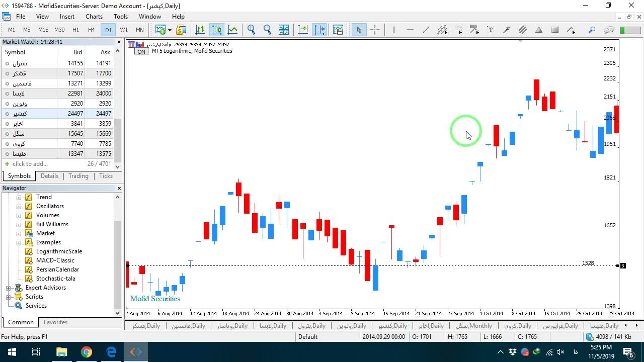Open the dropdown arrow beside New Chart
The height and width of the screenshot is (362, 644).
169,30
